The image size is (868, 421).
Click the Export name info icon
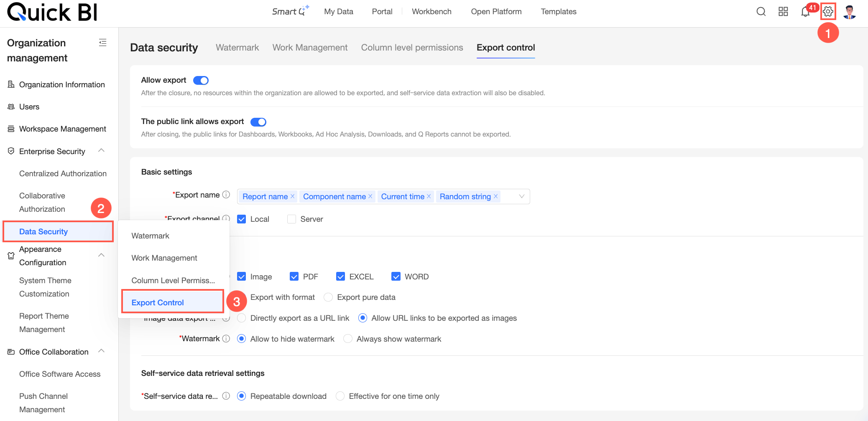coord(226,195)
